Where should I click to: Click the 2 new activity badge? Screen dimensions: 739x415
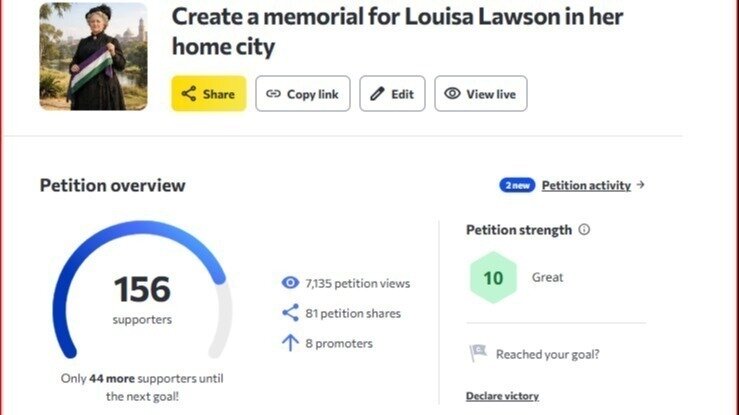coord(517,185)
